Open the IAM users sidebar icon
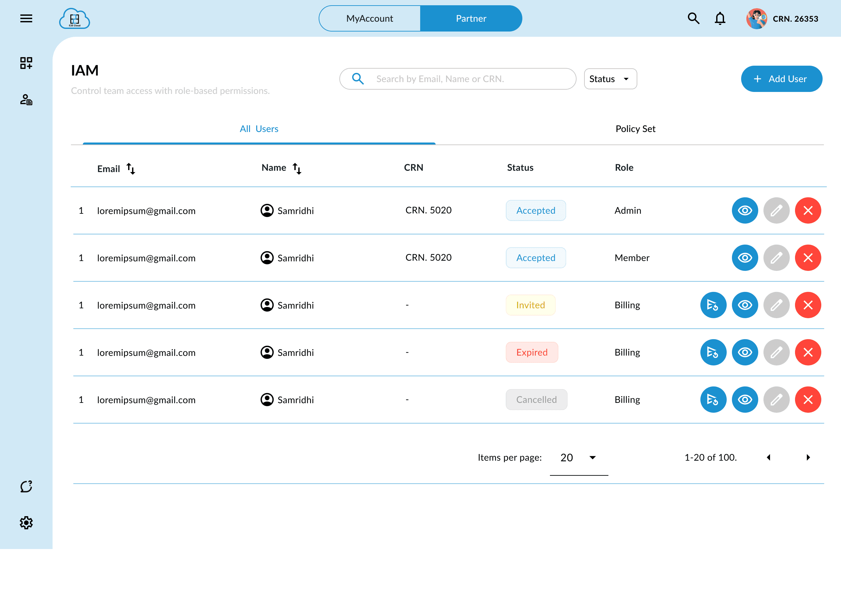The width and height of the screenshot is (841, 616). click(26, 100)
